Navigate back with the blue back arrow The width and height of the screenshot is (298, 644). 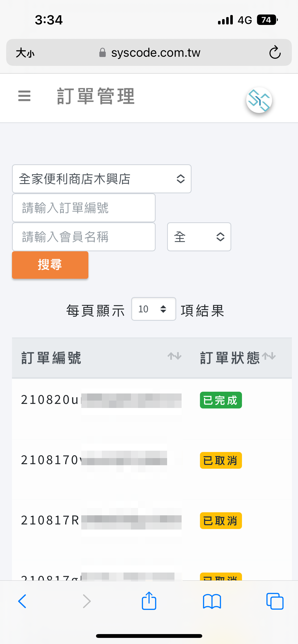click(22, 601)
